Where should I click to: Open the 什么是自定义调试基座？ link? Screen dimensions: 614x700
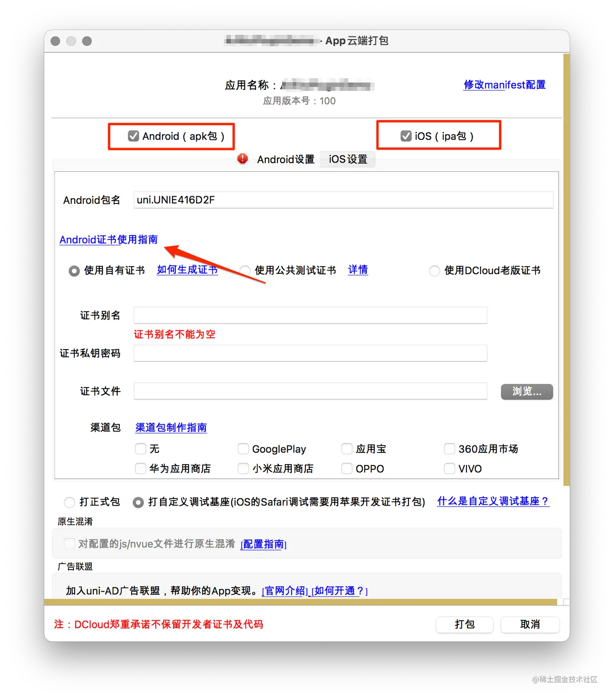click(x=493, y=501)
